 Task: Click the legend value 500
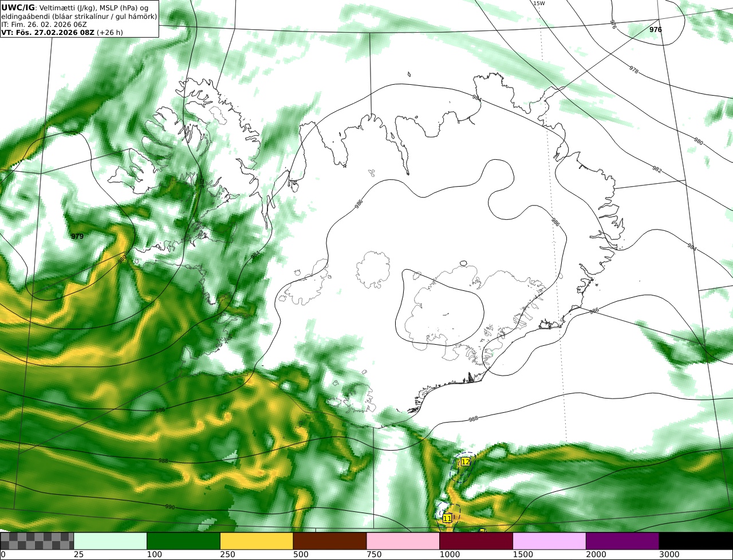click(301, 555)
